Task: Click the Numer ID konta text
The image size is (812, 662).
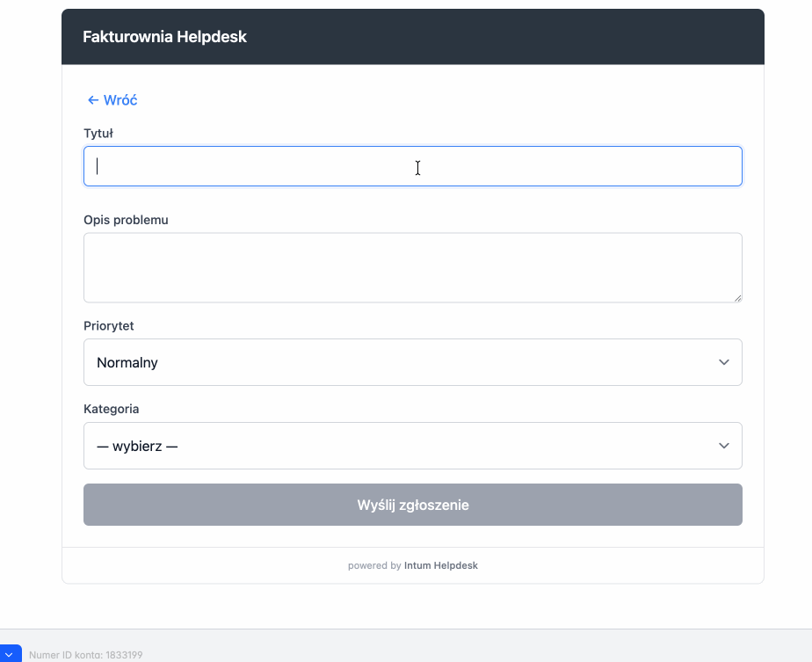Action: coord(85,655)
